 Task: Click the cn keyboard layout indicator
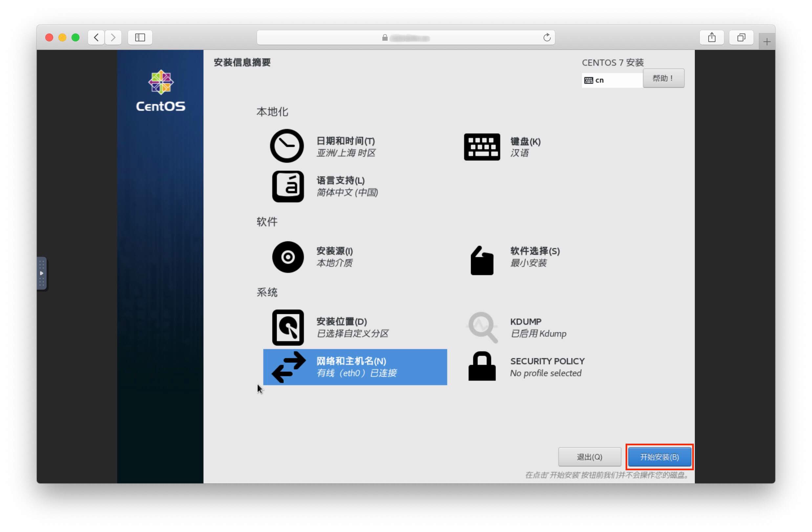click(x=612, y=80)
